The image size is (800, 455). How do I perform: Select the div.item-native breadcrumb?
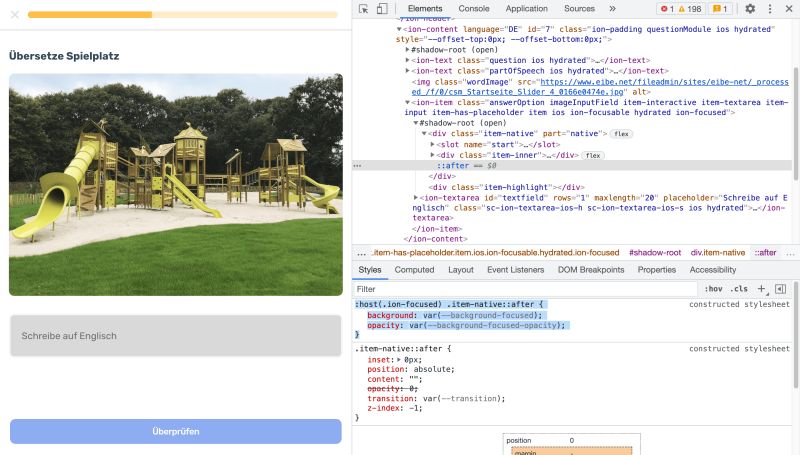[717, 252]
